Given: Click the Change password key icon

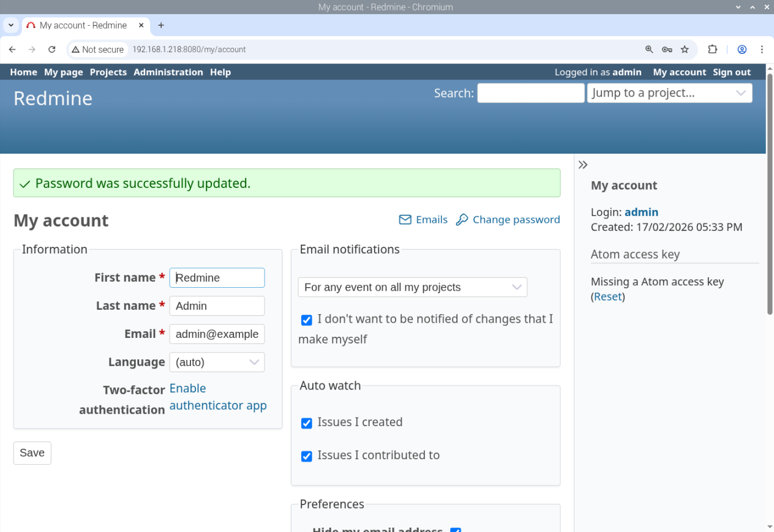Looking at the screenshot, I should coord(461,219).
